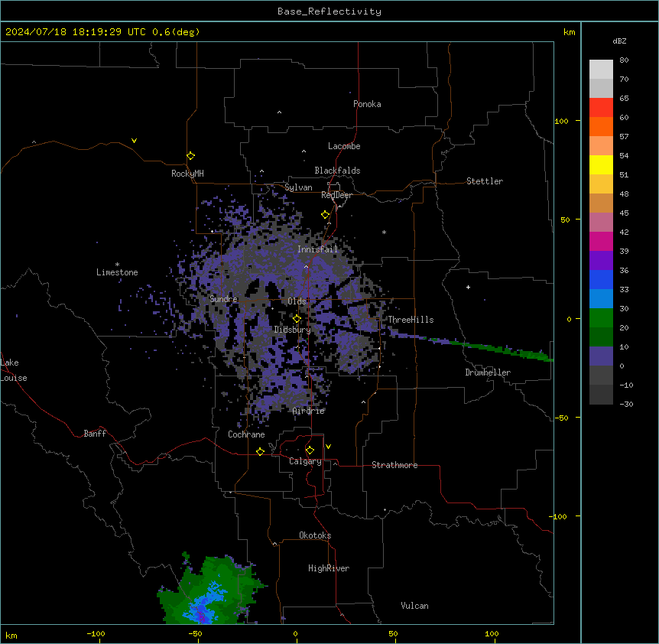Click the 57 value on the dBZ scale
The height and width of the screenshot is (644, 659).
point(624,136)
